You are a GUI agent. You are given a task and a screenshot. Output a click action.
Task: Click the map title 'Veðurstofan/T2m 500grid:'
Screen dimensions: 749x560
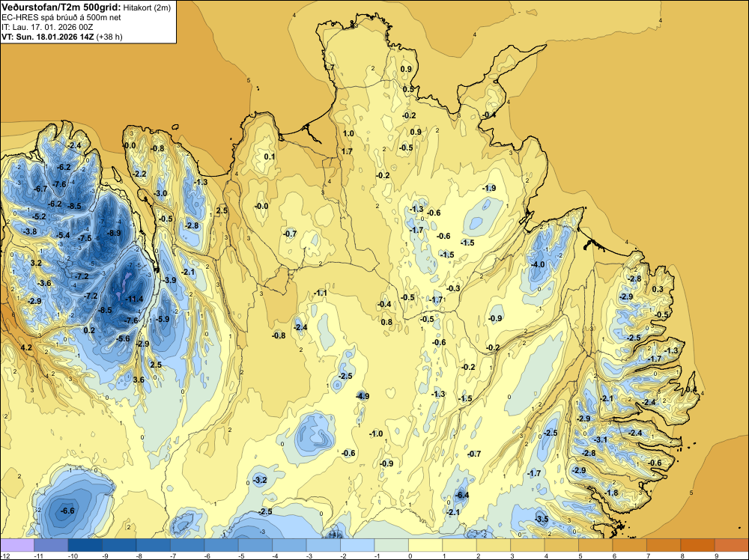[x=61, y=7]
